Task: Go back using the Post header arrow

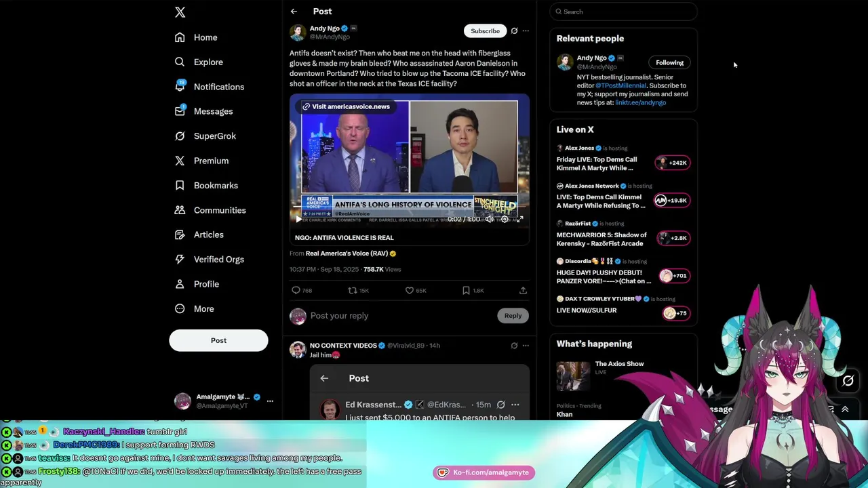Action: click(294, 12)
